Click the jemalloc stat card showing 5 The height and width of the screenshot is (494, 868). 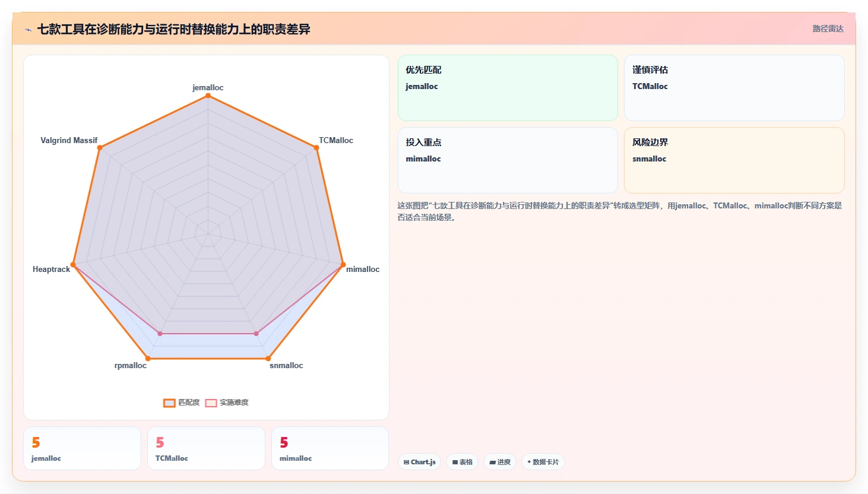click(82, 448)
